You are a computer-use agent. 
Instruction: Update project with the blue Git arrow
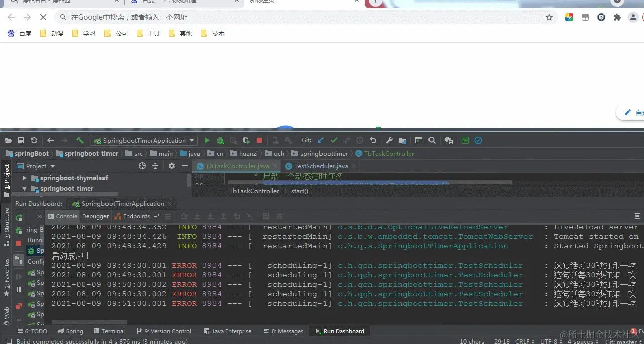pyautogui.click(x=320, y=141)
